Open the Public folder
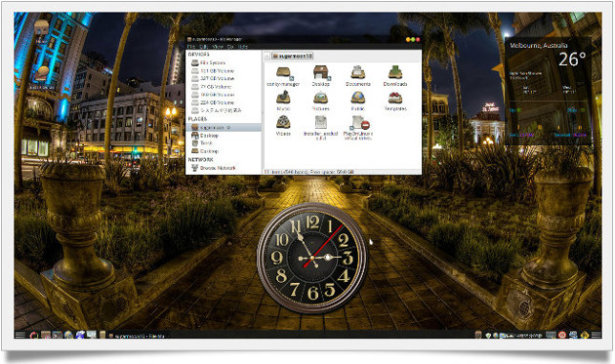615x364 pixels. tap(357, 101)
